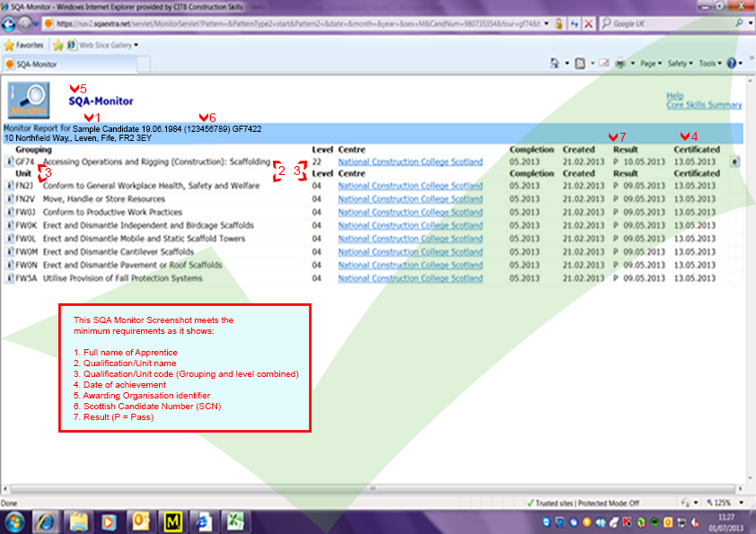Open the print button dropdown arrow

pyautogui.click(x=632, y=63)
